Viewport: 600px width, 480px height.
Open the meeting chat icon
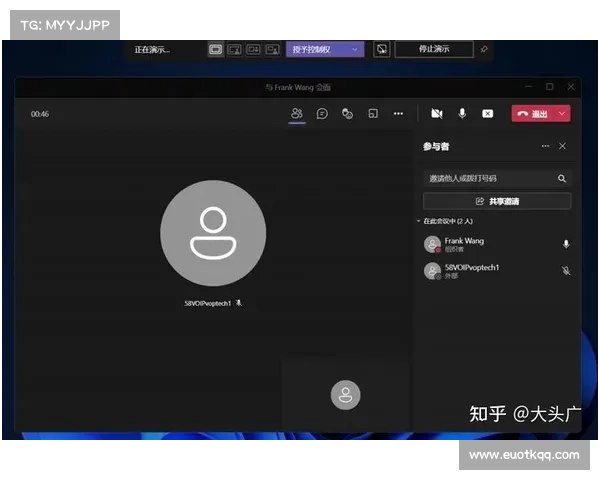coord(322,114)
